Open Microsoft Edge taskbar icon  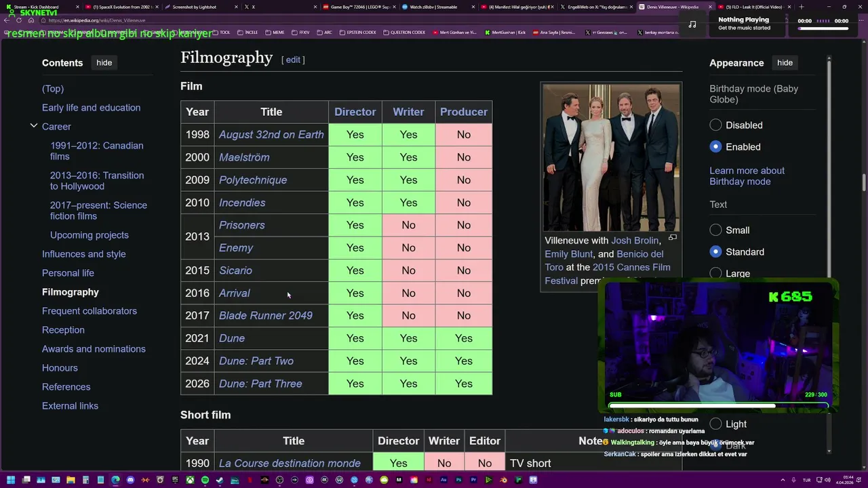(x=115, y=480)
